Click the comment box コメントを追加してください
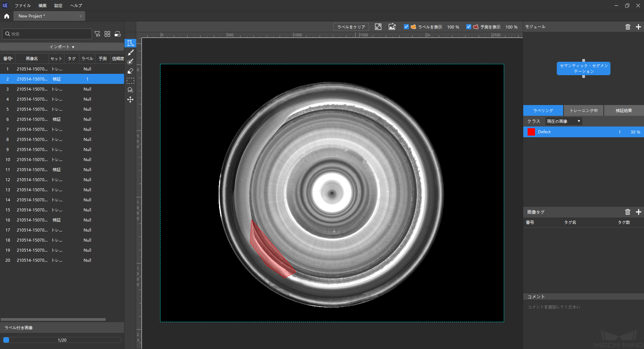 click(584, 307)
